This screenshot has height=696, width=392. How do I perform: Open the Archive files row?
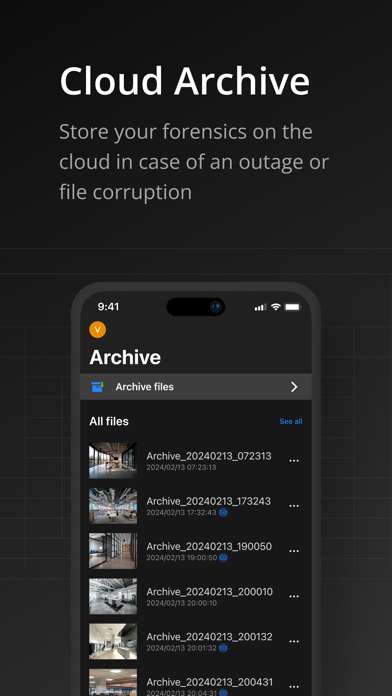(196, 387)
